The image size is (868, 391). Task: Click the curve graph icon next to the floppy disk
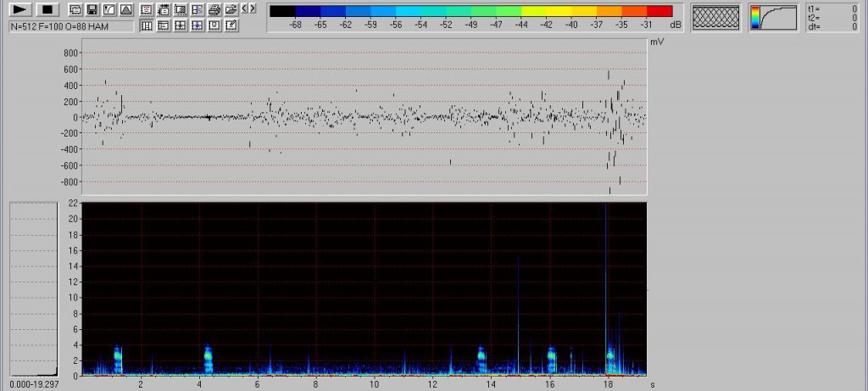tap(109, 9)
